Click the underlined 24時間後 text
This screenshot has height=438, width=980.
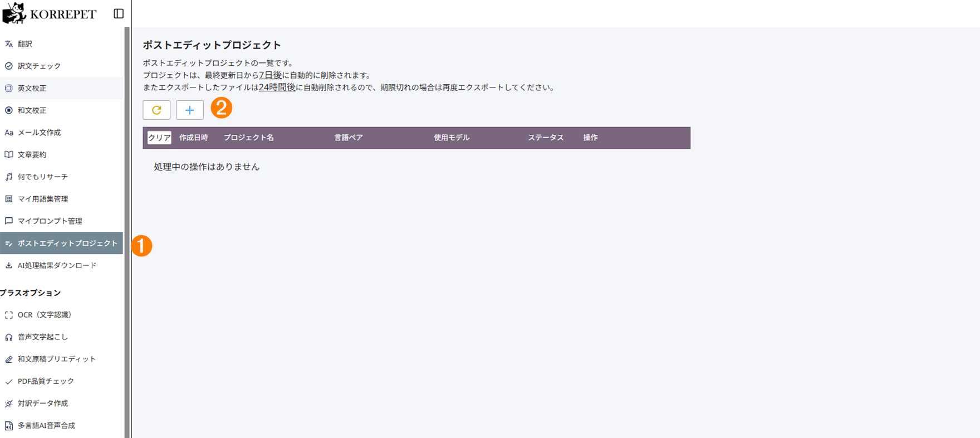coord(277,87)
